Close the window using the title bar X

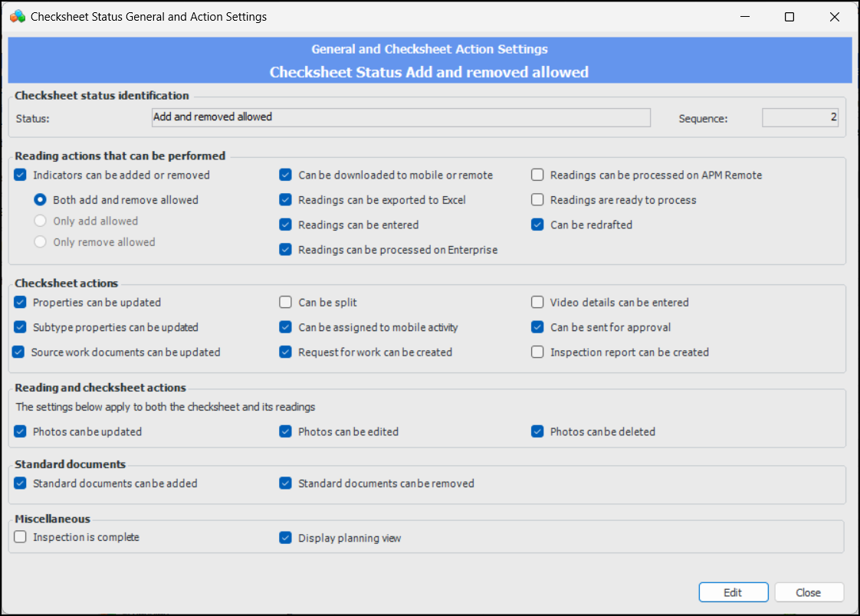click(x=835, y=17)
